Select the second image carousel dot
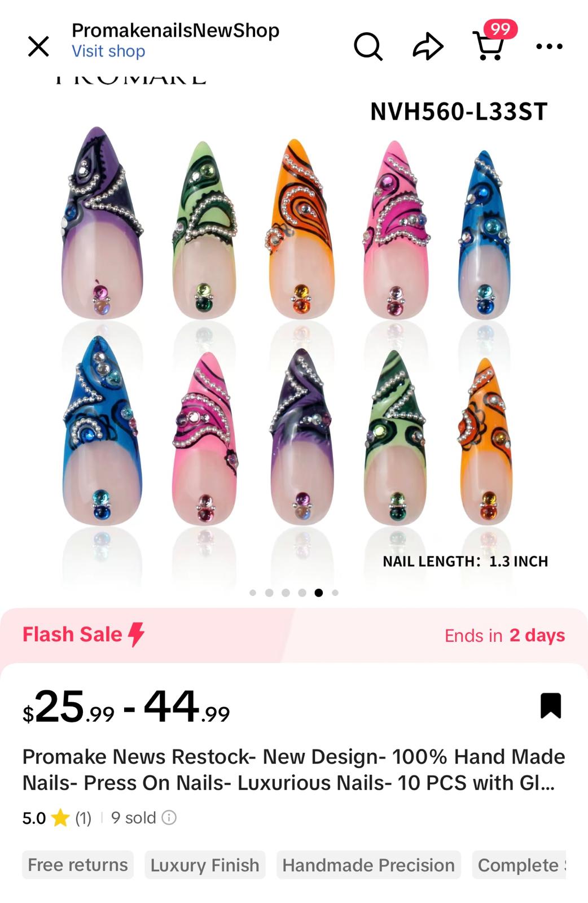 tap(269, 593)
